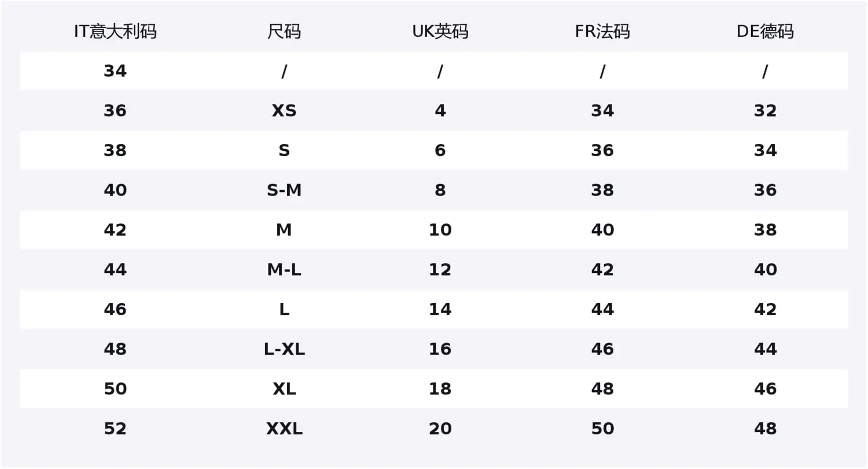Click Italian size 52 in last row
This screenshot has width=868, height=469.
115,429
